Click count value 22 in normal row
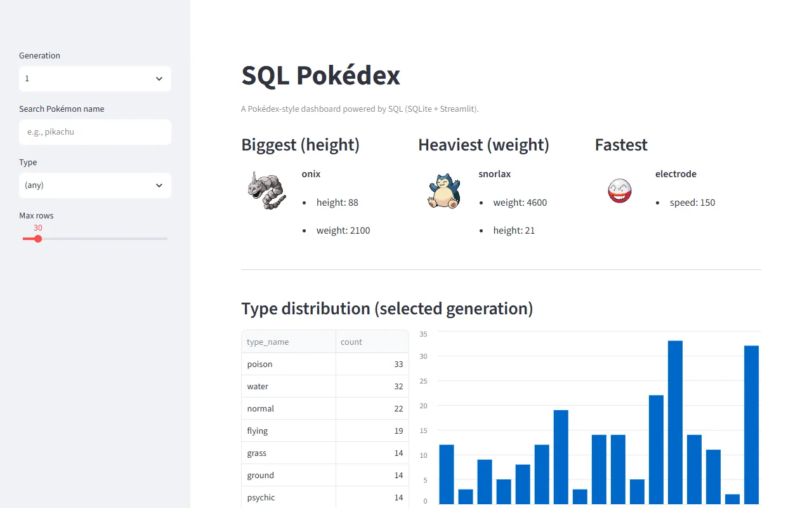 372,408
